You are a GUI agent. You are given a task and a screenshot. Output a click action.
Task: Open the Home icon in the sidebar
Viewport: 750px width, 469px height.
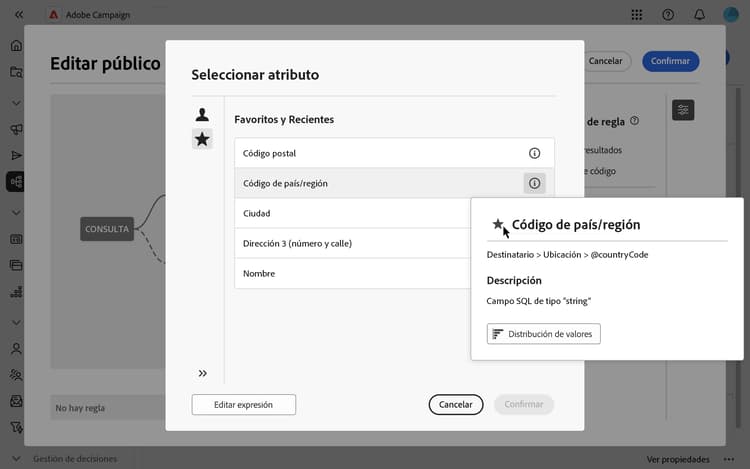[16, 45]
